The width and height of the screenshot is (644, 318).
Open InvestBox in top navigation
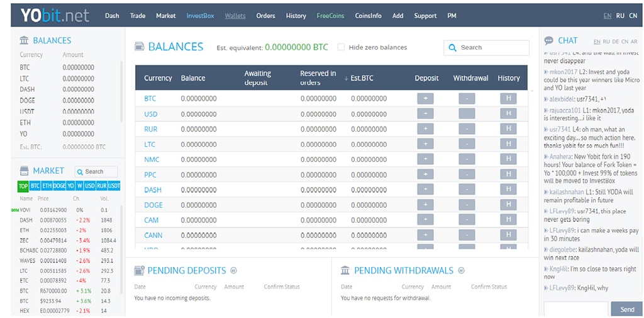click(x=200, y=16)
